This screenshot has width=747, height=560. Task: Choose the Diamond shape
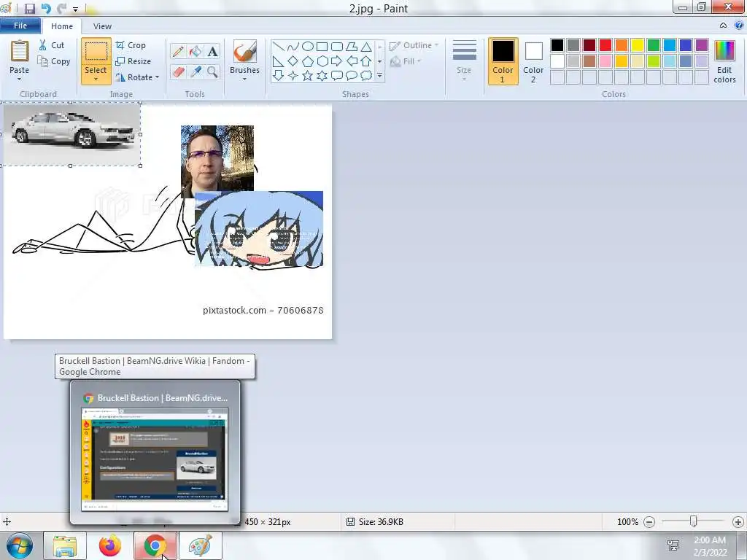[293, 61]
